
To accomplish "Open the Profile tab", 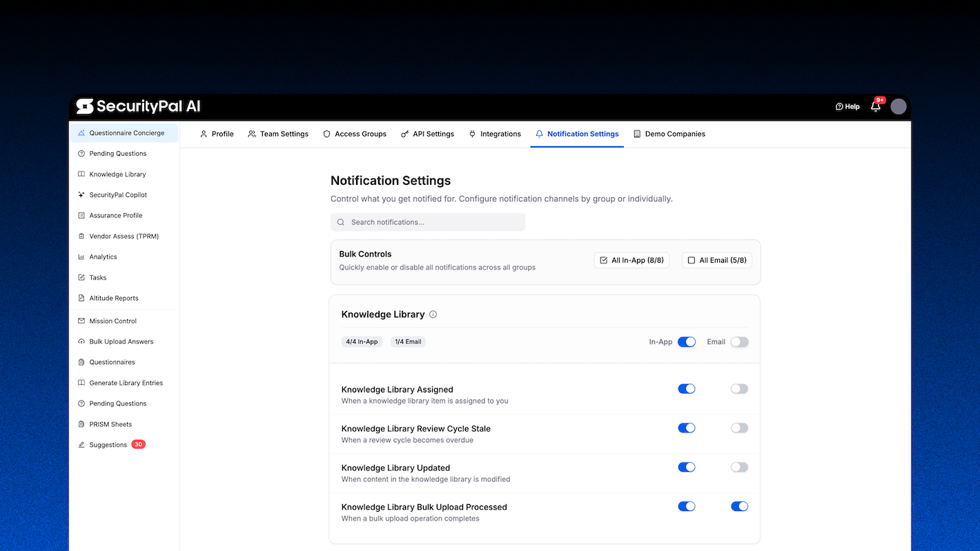I will pos(217,134).
